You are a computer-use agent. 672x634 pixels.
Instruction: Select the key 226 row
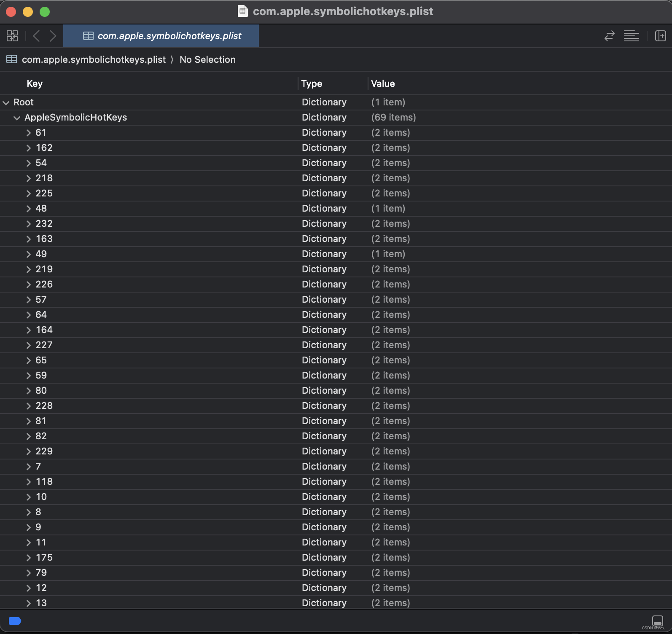[336, 285]
